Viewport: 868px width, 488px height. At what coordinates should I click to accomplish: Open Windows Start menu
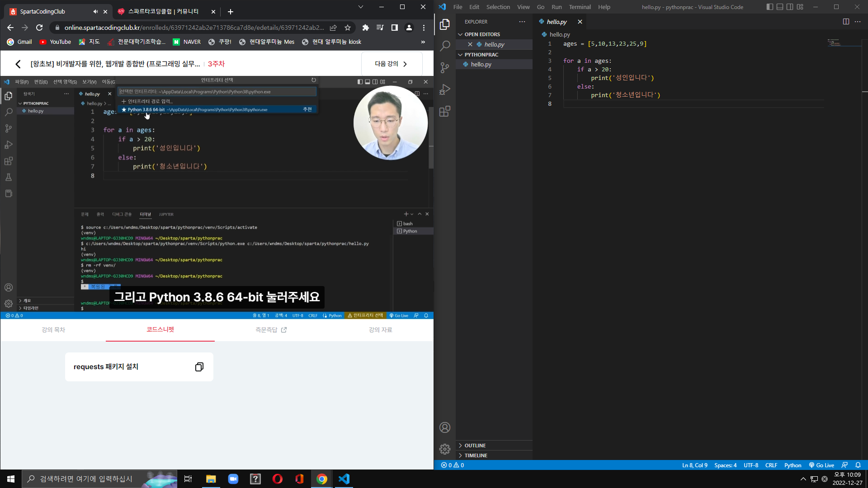click(11, 479)
